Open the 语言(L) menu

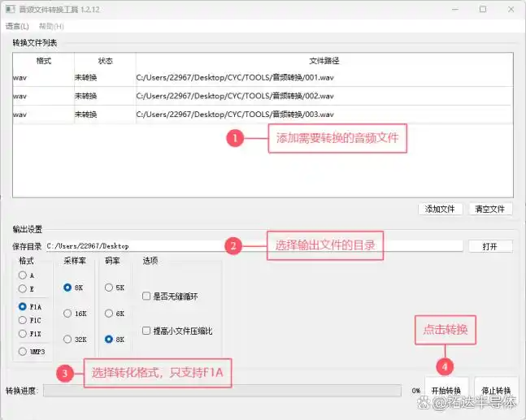pos(17,26)
